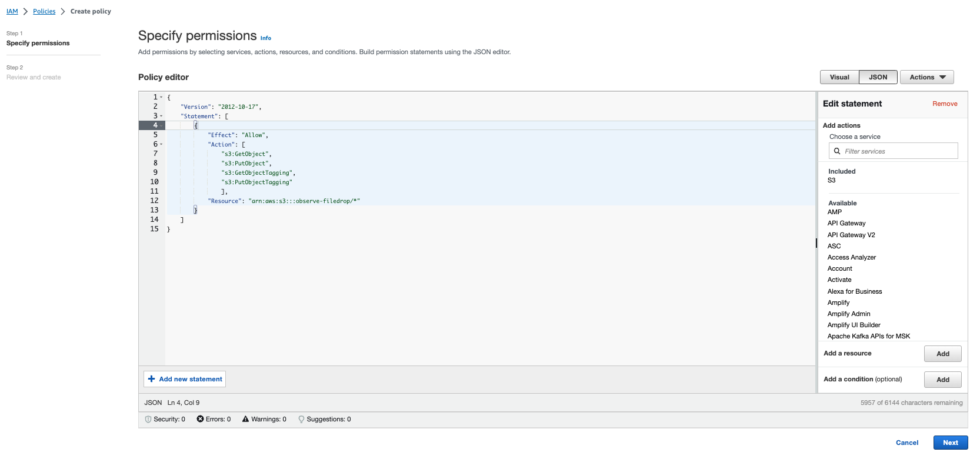980x462 pixels.
Task: Choose Account service
Action: pos(840,268)
